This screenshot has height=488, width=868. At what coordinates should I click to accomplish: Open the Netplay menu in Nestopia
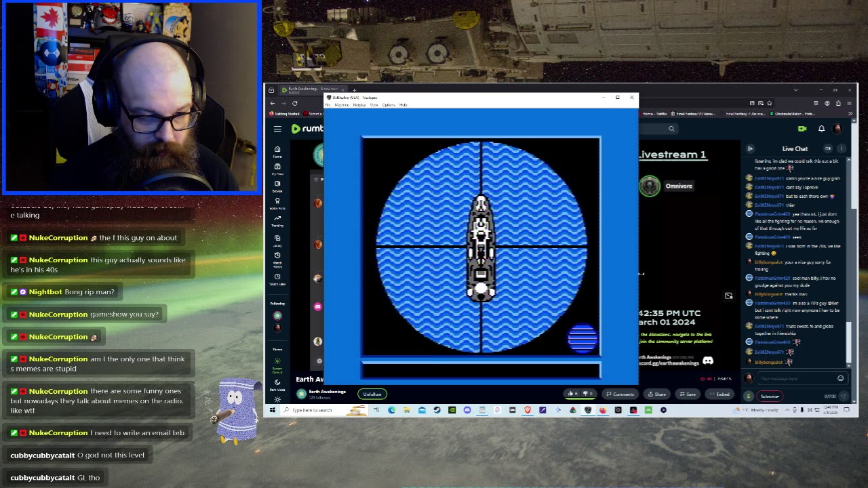click(359, 105)
